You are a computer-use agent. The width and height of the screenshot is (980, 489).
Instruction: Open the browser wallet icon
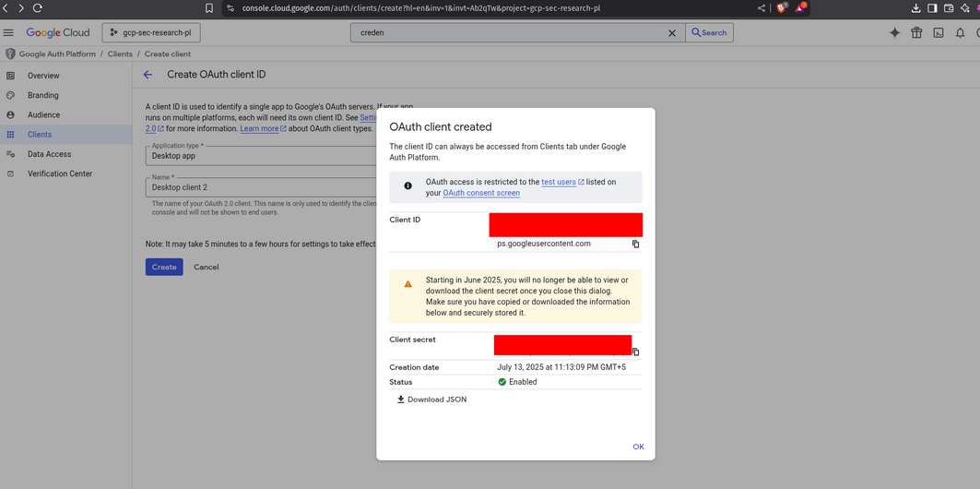click(x=948, y=8)
